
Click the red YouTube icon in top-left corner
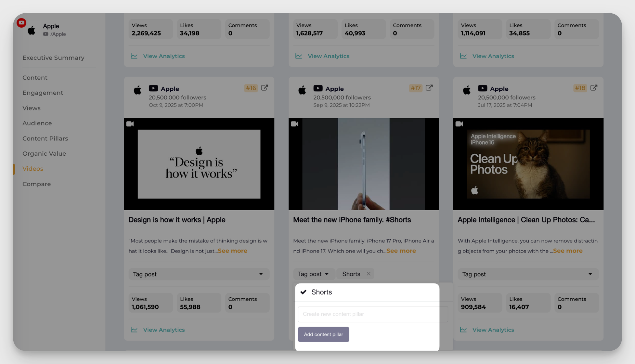[22, 23]
